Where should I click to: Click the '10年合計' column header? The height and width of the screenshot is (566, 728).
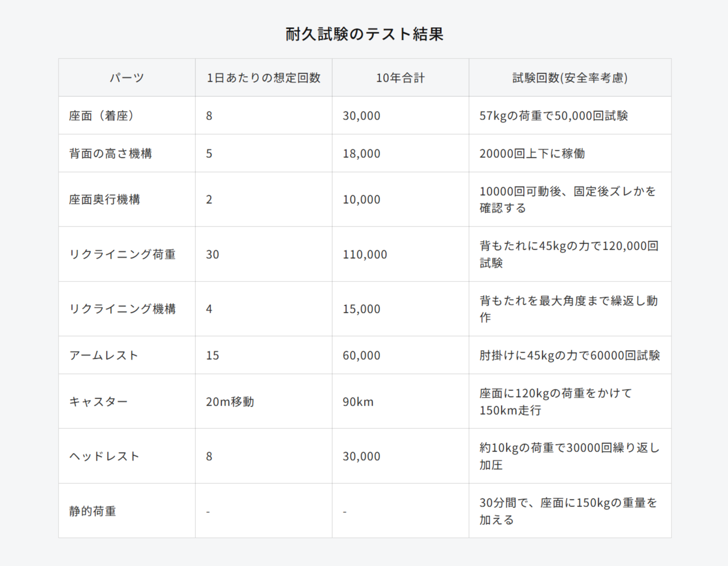(400, 78)
